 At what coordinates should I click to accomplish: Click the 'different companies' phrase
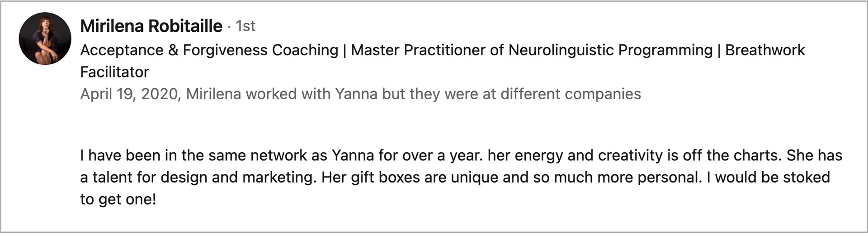[571, 94]
